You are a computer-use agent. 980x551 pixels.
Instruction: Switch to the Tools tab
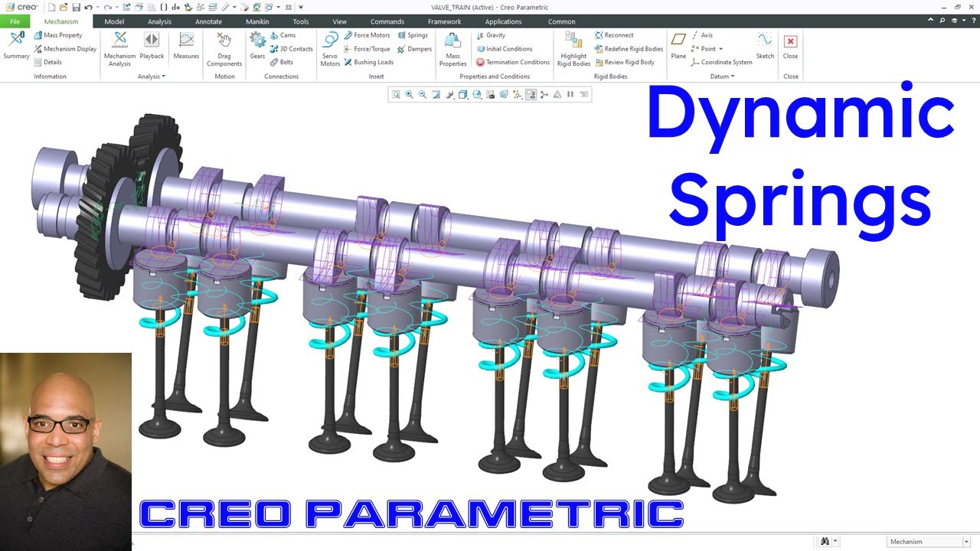pyautogui.click(x=301, y=21)
